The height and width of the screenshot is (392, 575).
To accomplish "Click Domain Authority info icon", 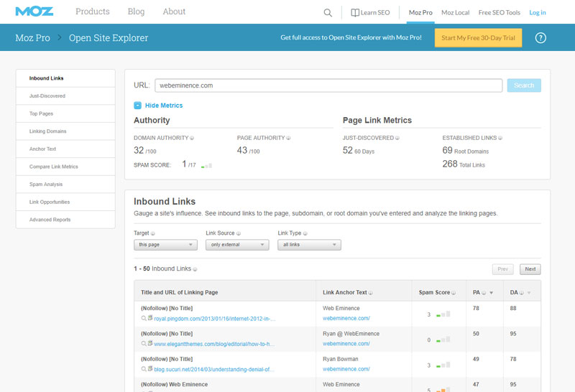I will 192,138.
